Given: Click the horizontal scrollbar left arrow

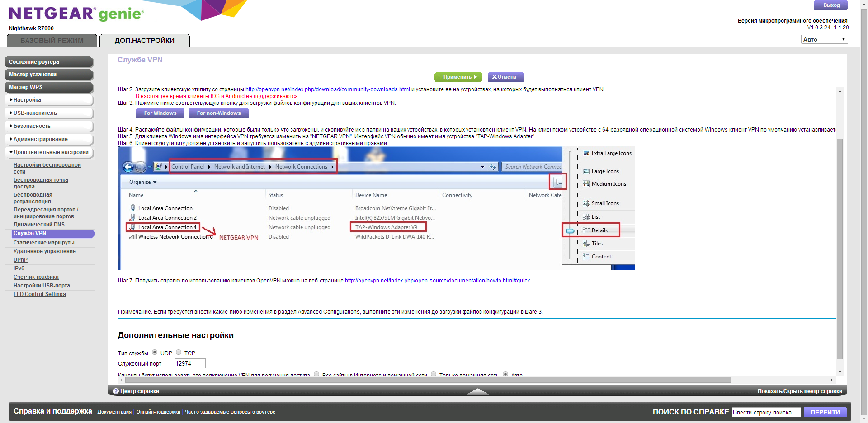Looking at the screenshot, I should click(x=121, y=380).
